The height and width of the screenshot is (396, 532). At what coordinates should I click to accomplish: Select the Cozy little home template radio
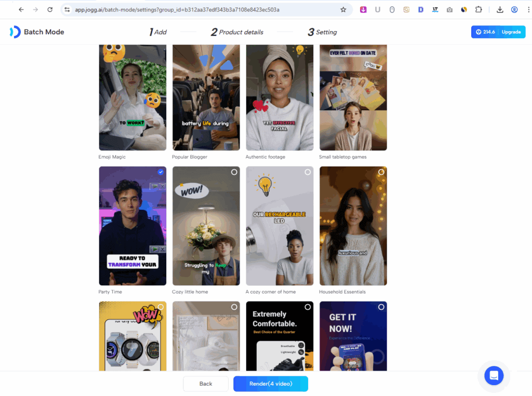click(x=234, y=172)
